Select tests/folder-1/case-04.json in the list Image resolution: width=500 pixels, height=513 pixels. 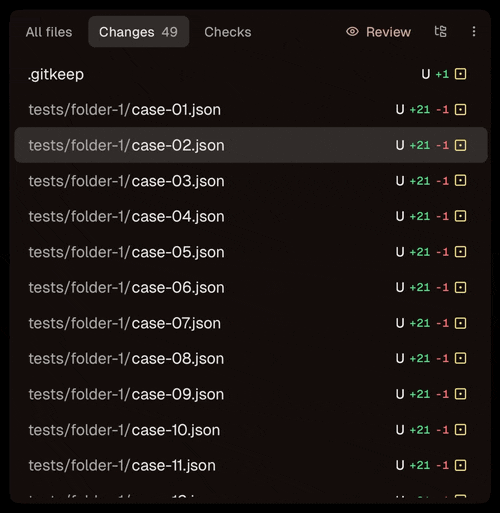(x=251, y=216)
